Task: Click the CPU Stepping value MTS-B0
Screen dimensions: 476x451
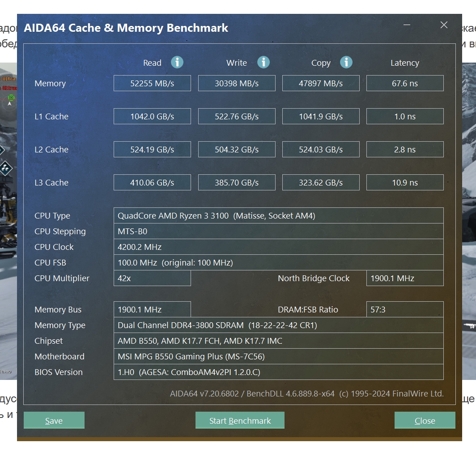Action: point(279,232)
